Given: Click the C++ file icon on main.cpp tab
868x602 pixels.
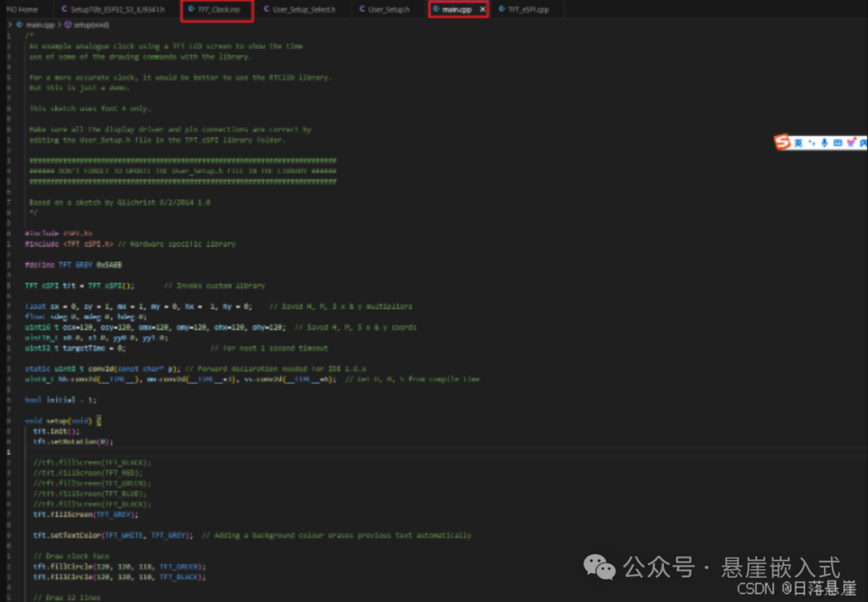Looking at the screenshot, I should tap(436, 9).
